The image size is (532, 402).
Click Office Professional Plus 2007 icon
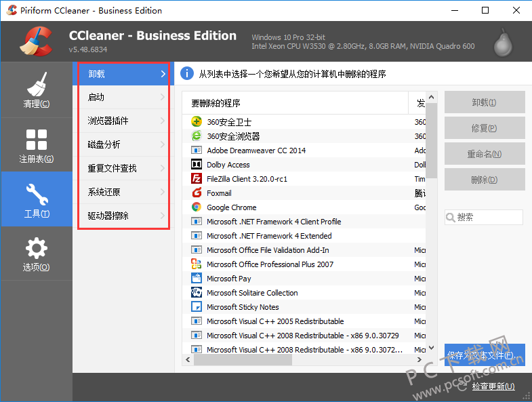click(197, 264)
